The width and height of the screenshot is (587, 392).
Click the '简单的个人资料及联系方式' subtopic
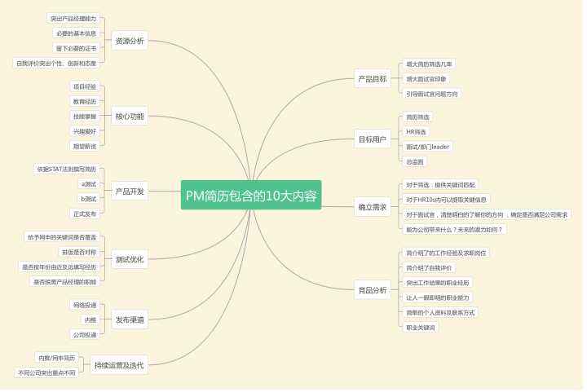[440, 312]
